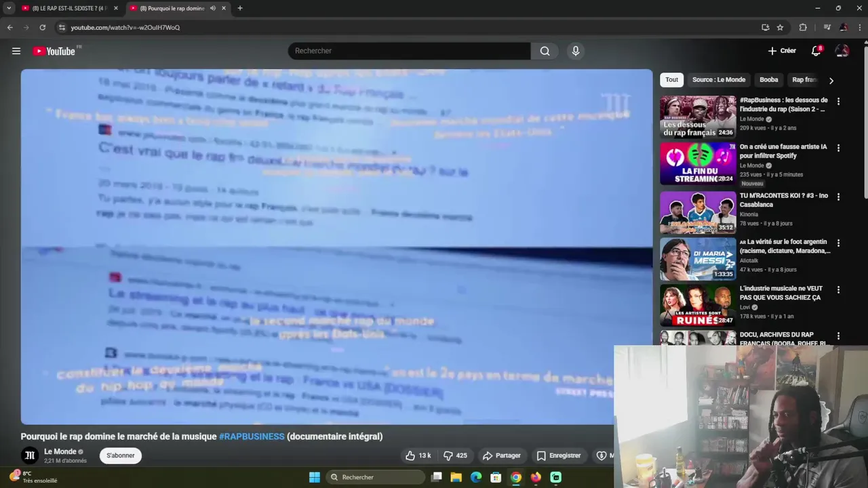
Task: Open L'industrie musicale ne VEUT PAS thumbnail
Action: coord(698,305)
